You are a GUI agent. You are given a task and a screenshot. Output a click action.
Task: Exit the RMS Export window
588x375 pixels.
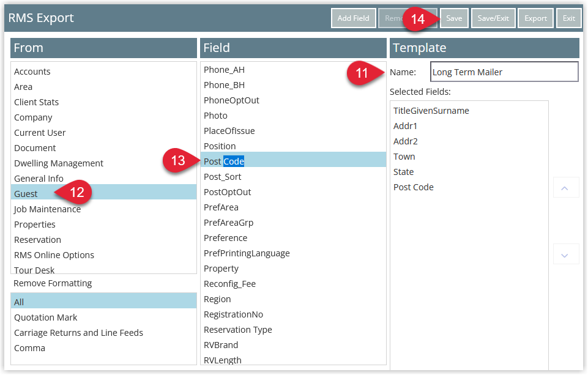pos(568,18)
